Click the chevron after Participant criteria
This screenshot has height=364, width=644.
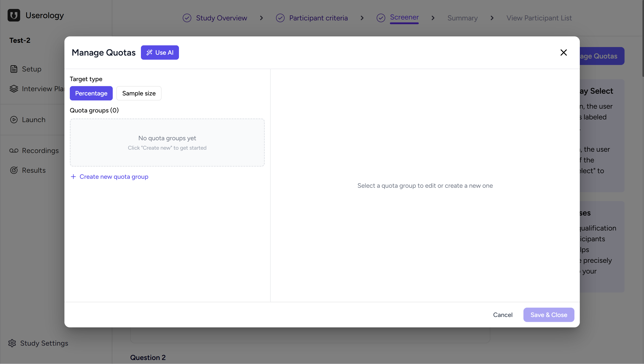pos(362,18)
